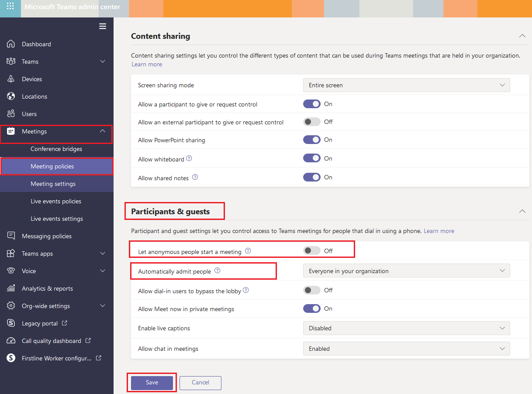Open the Automatically admit people dropdown
532x394 pixels.
(x=406, y=271)
